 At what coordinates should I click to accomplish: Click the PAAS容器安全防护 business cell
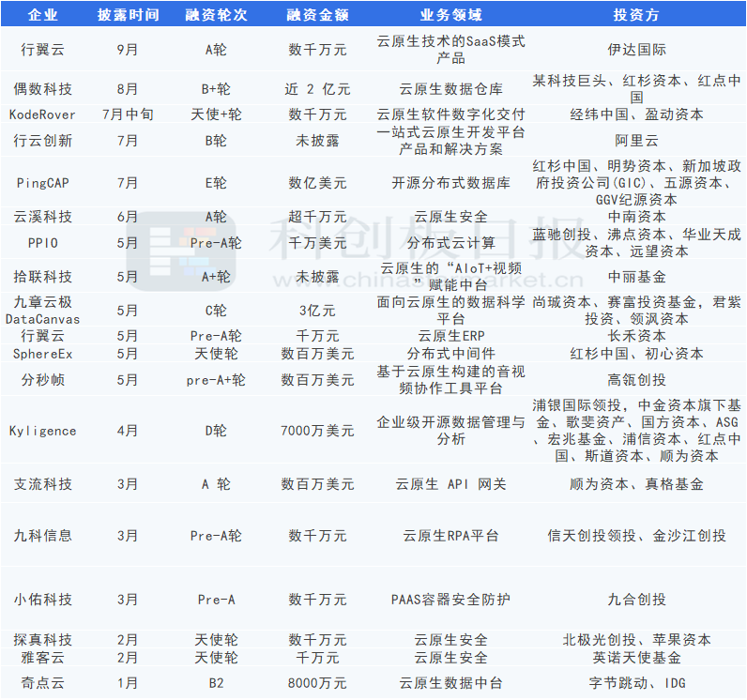coord(451,599)
